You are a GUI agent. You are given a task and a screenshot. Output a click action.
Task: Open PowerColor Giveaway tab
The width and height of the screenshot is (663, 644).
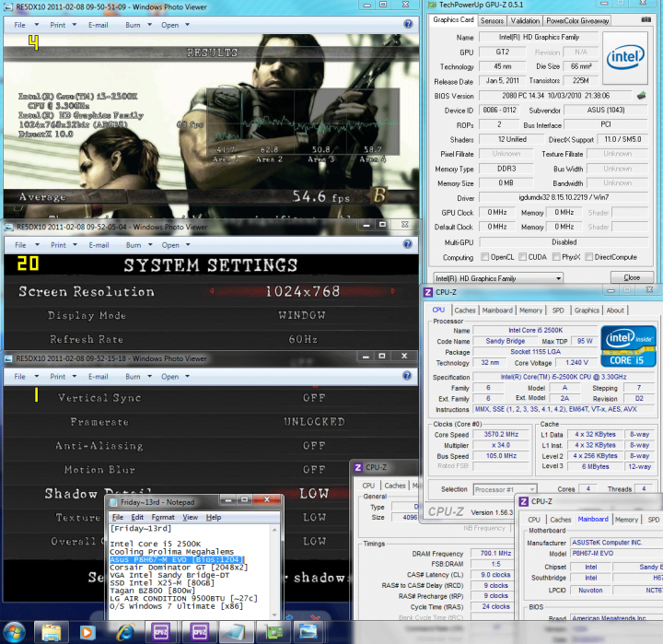pos(577,21)
